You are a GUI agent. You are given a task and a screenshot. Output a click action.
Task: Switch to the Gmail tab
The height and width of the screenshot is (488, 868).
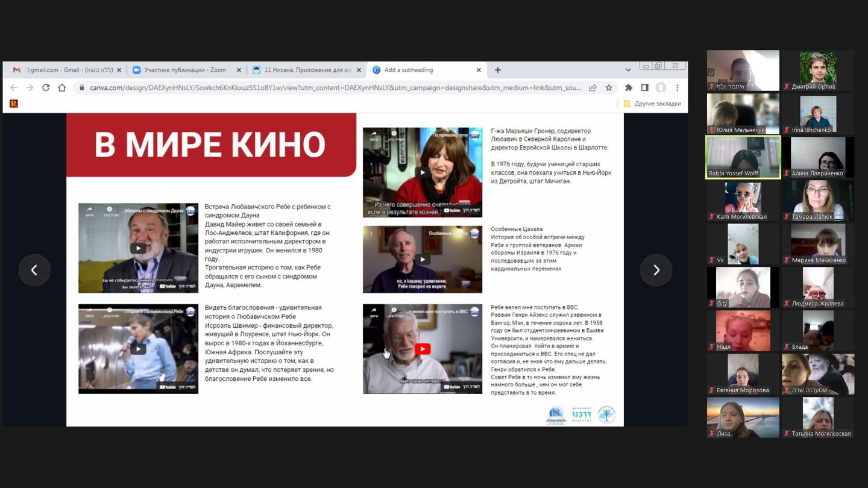pos(65,70)
